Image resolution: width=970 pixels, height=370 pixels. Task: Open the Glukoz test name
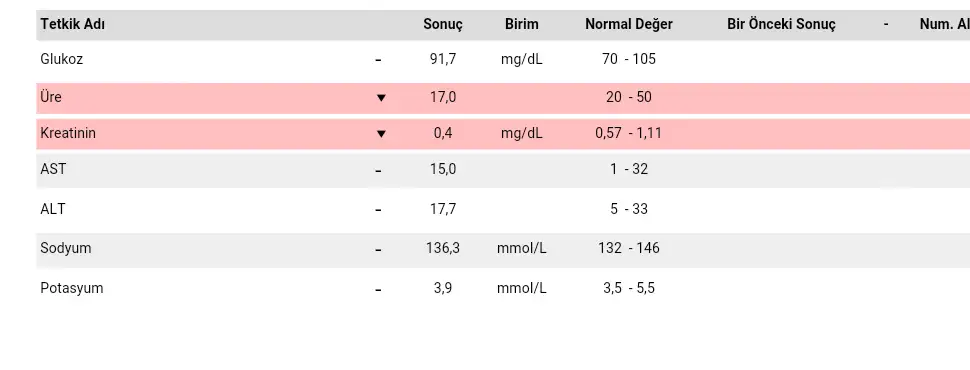61,59
